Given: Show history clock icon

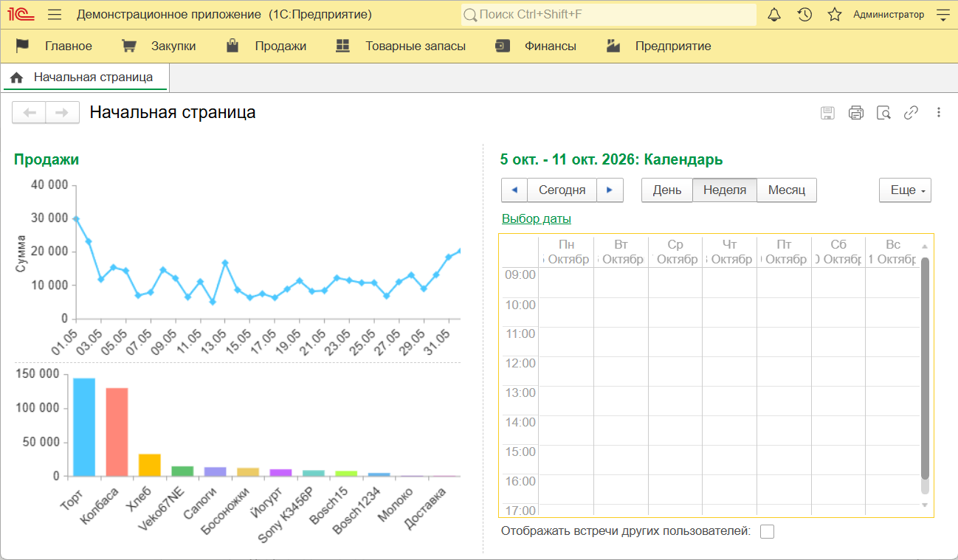Looking at the screenshot, I should coord(804,15).
